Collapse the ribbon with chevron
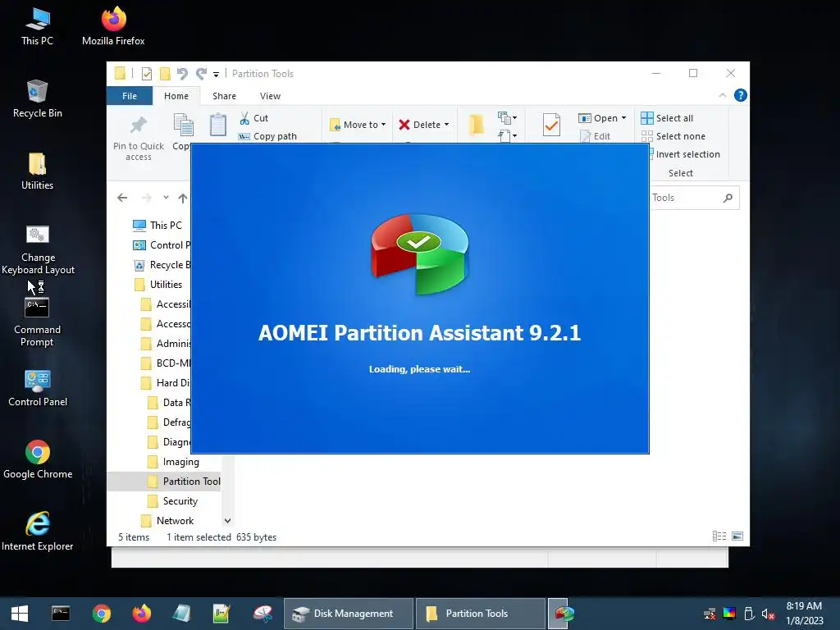 (x=722, y=95)
